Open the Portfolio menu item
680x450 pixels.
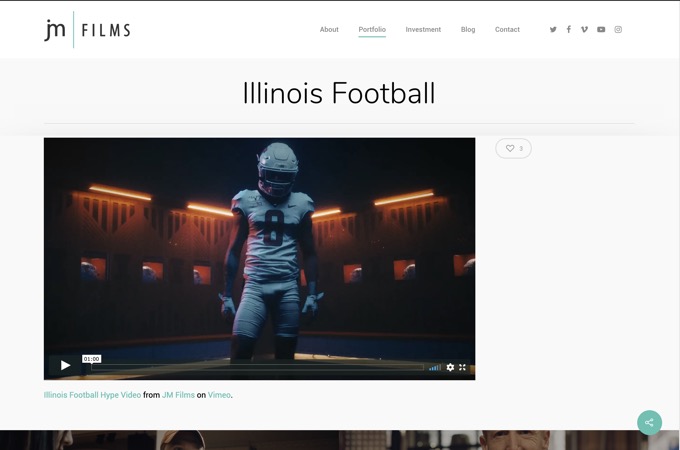[372, 29]
